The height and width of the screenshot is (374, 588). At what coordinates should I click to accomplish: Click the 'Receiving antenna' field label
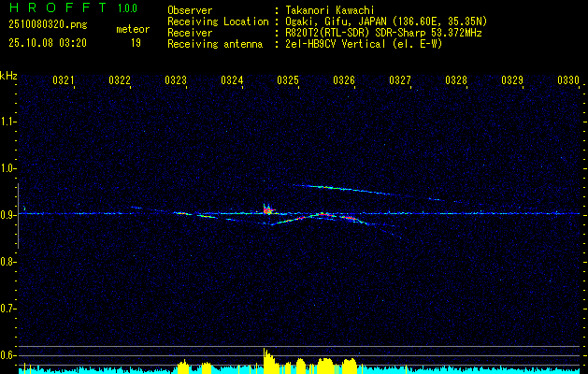coord(215,44)
